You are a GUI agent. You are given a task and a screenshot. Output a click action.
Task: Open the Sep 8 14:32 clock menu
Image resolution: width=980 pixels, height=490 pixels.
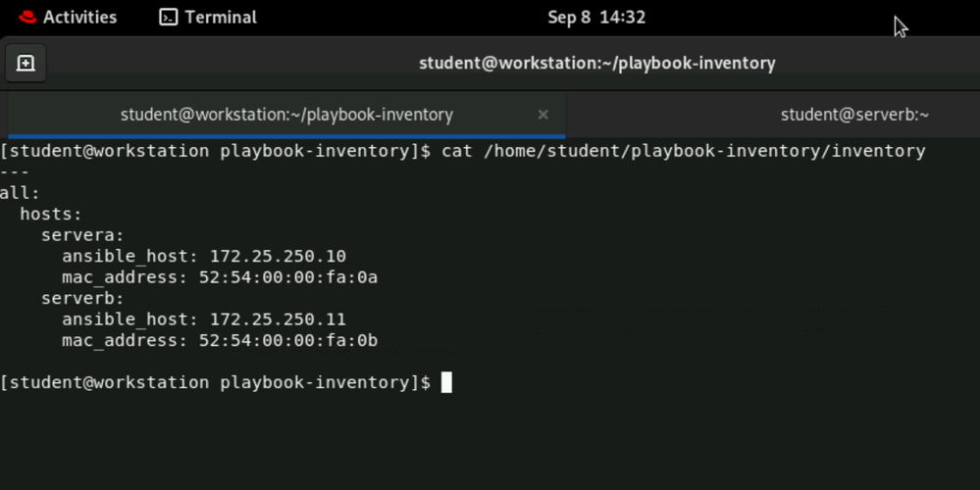595,17
